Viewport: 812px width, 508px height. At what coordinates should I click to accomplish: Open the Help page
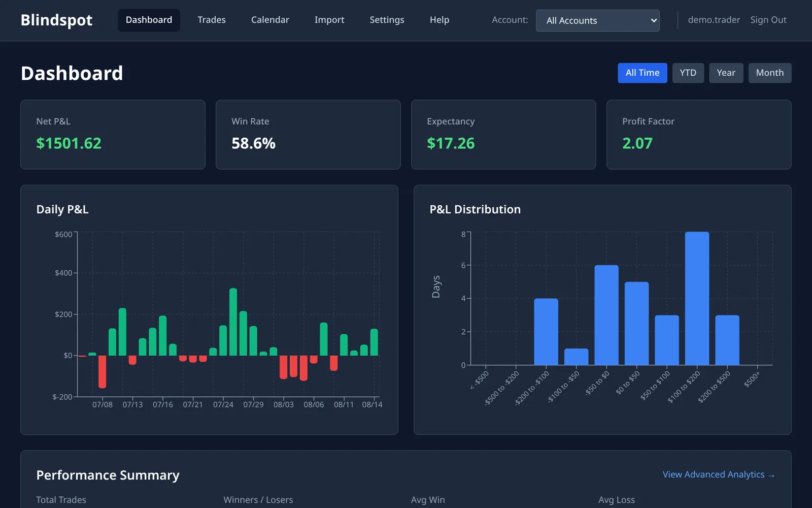click(439, 20)
